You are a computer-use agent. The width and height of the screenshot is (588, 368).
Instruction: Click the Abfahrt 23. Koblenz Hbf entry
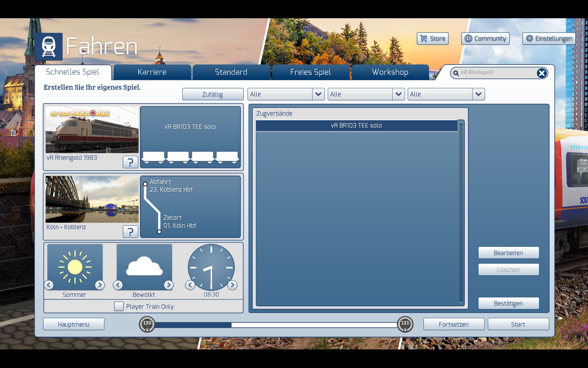point(171,186)
